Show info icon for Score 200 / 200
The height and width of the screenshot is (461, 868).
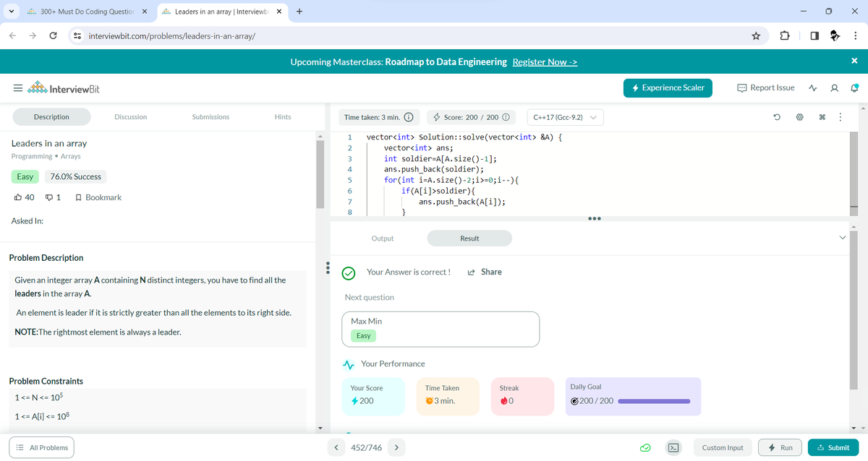(x=506, y=117)
